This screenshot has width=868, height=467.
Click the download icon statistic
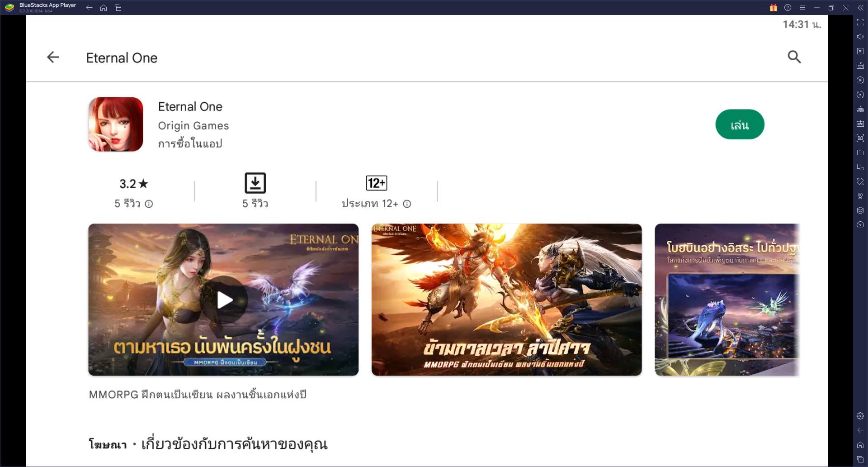click(x=255, y=183)
